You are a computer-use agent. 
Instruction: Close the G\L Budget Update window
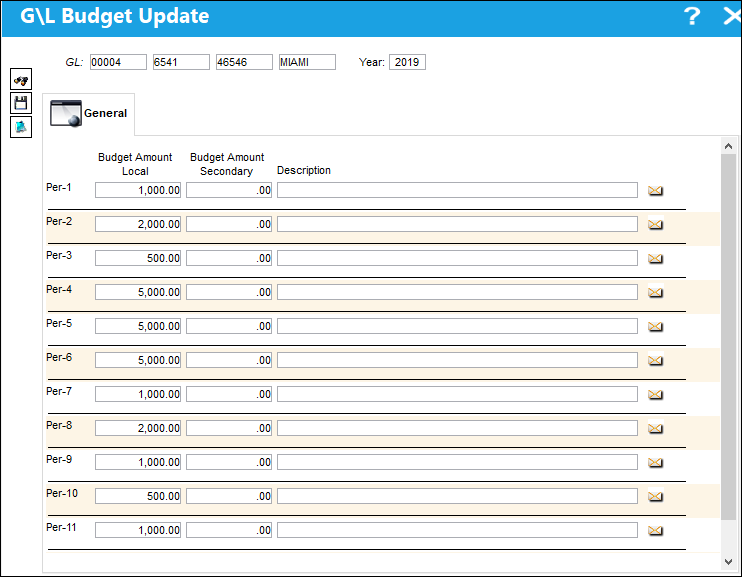click(732, 16)
